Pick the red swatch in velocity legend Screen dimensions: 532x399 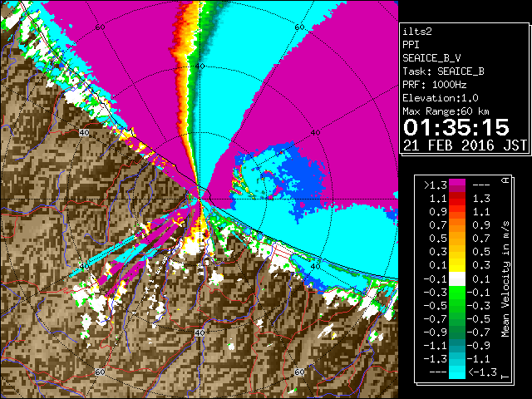[x=457, y=201]
